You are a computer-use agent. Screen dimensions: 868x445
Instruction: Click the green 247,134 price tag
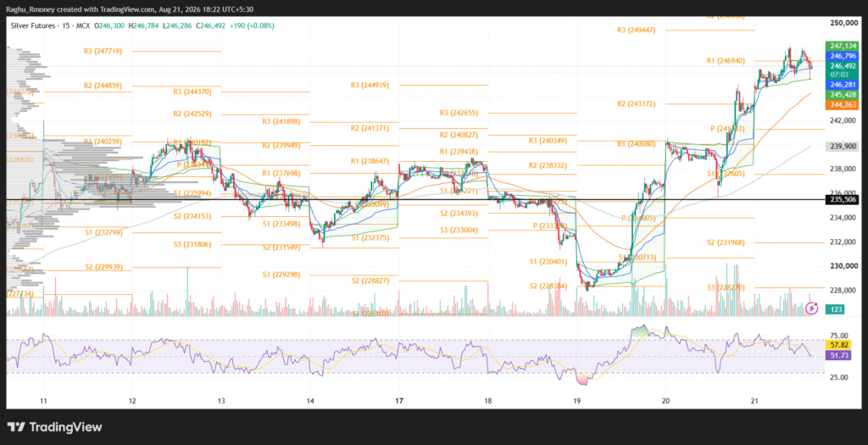pyautogui.click(x=842, y=46)
